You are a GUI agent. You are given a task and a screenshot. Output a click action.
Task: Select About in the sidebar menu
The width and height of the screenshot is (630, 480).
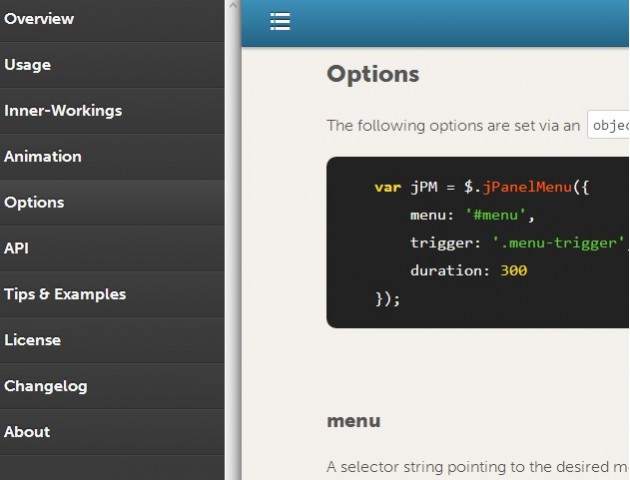pos(27,432)
